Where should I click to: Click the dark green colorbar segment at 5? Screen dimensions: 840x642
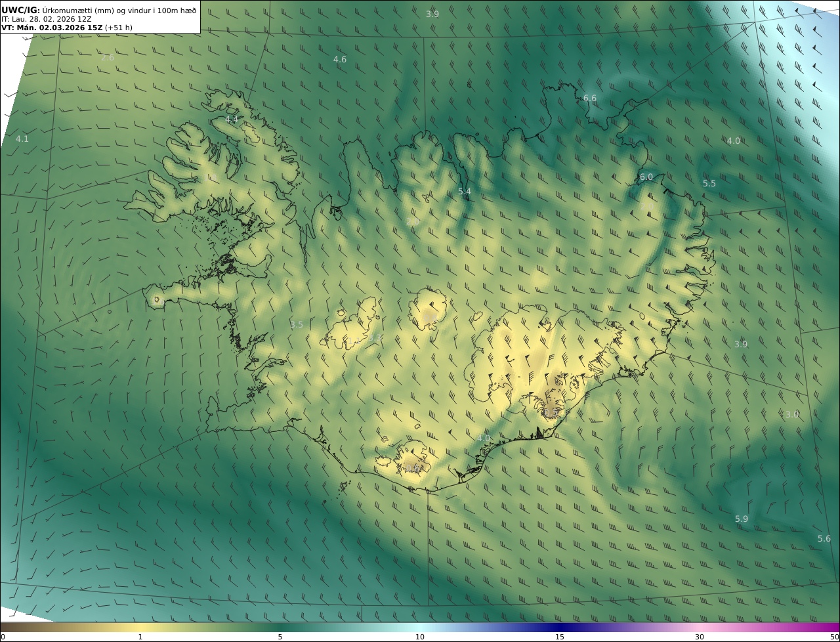[280, 627]
